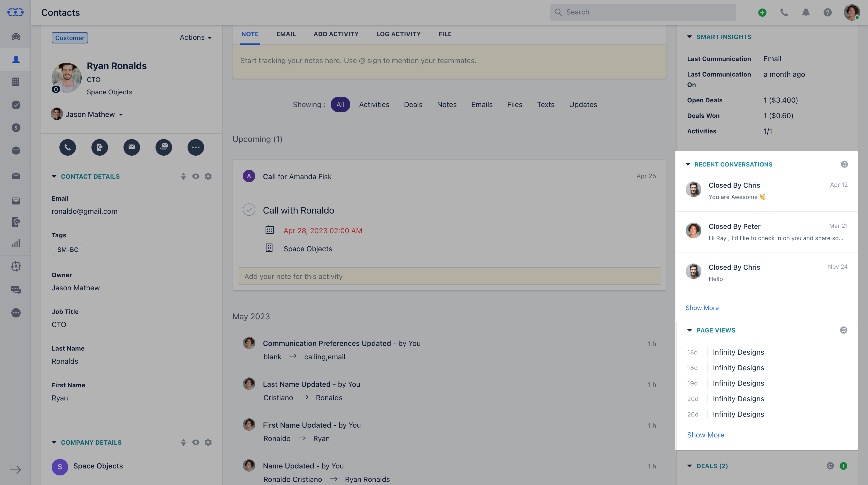Open the Reports bar-chart icon in the sidebar
The height and width of the screenshot is (485, 868).
pos(16,243)
